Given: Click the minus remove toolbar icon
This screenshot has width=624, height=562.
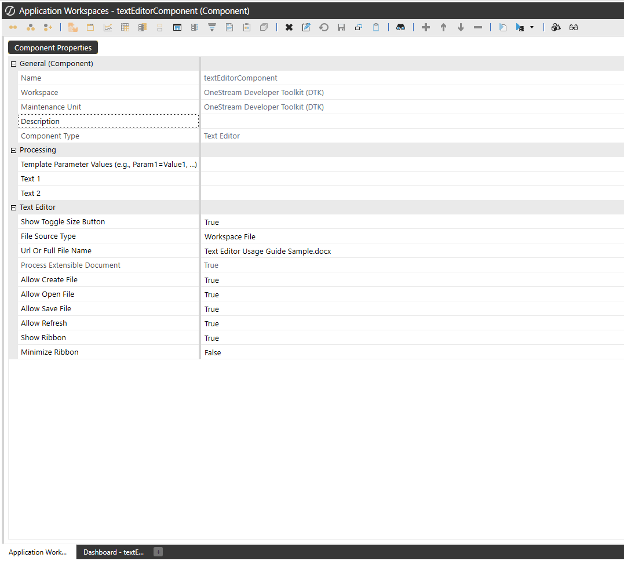Looking at the screenshot, I should (478, 27).
